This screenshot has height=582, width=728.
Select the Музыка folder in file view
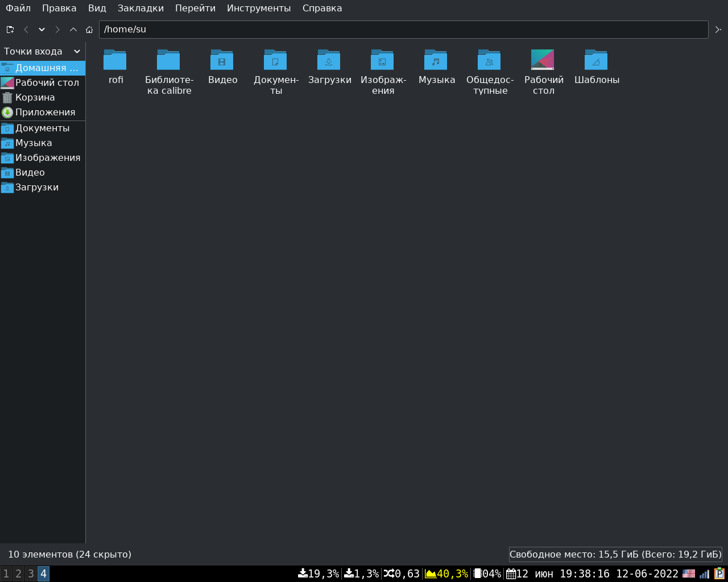(x=436, y=60)
